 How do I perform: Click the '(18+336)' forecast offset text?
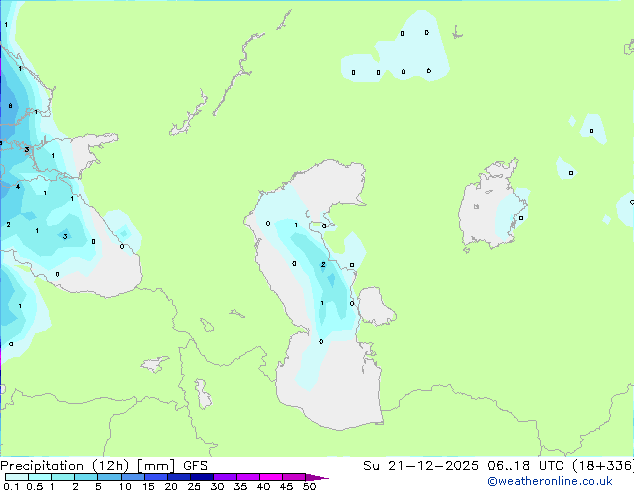click(x=602, y=466)
